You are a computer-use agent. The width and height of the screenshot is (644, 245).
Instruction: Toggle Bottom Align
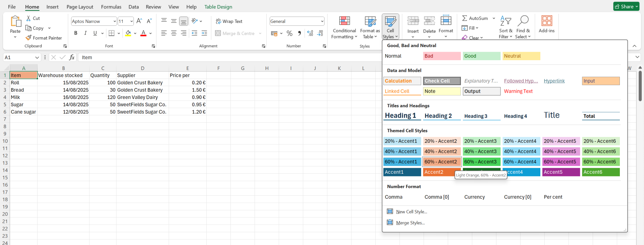[183, 21]
